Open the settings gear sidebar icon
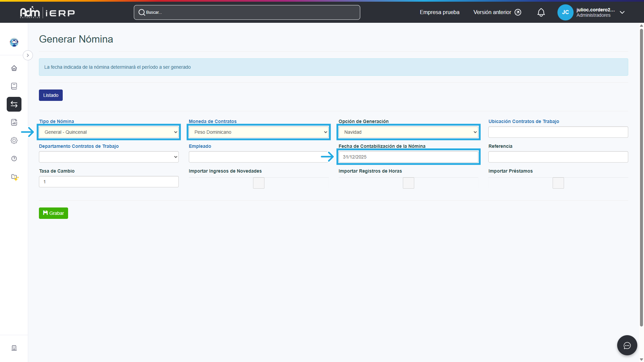The image size is (644, 362). (14, 140)
